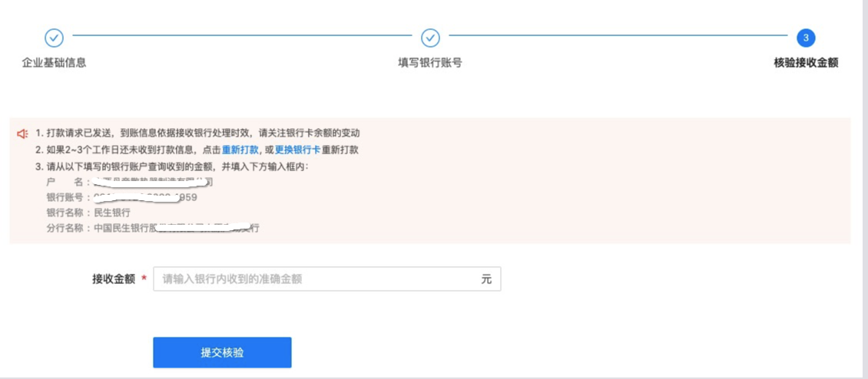Click the checkmark icon above 企业基础信息

click(x=54, y=38)
